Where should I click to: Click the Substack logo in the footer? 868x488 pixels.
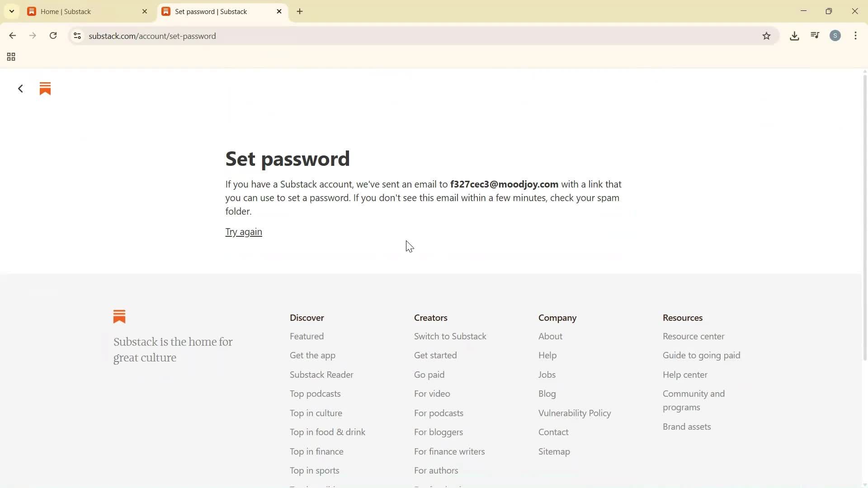pos(119,316)
